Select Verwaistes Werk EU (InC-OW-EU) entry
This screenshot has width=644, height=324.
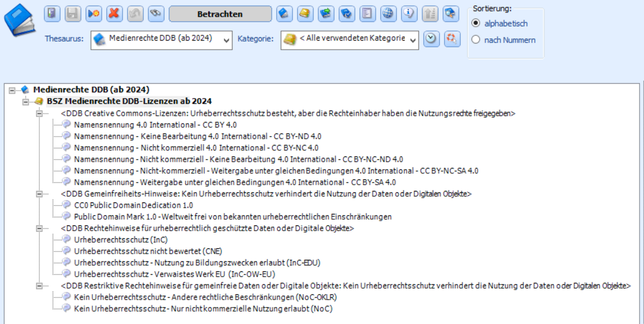175,274
